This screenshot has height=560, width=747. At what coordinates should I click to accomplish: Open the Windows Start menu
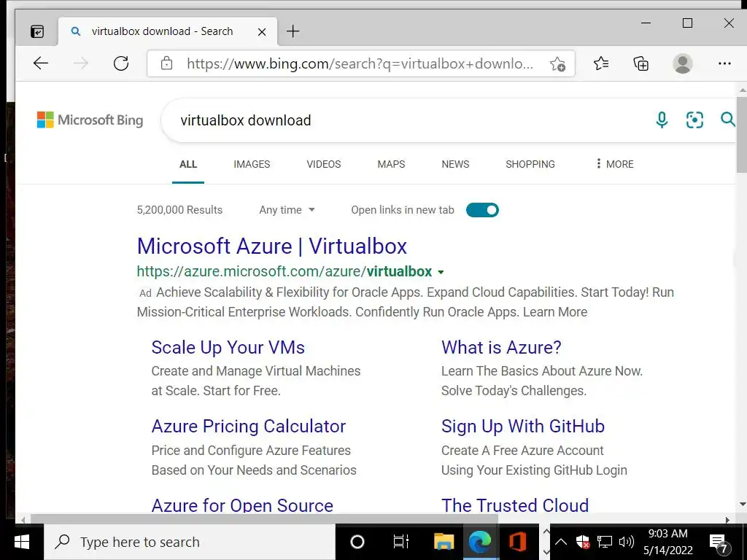(22, 542)
